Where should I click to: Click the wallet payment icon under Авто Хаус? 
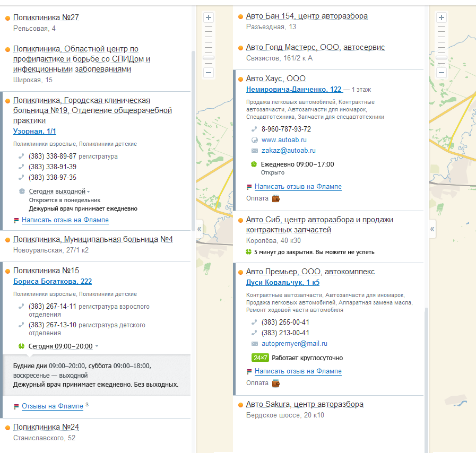pos(275,199)
